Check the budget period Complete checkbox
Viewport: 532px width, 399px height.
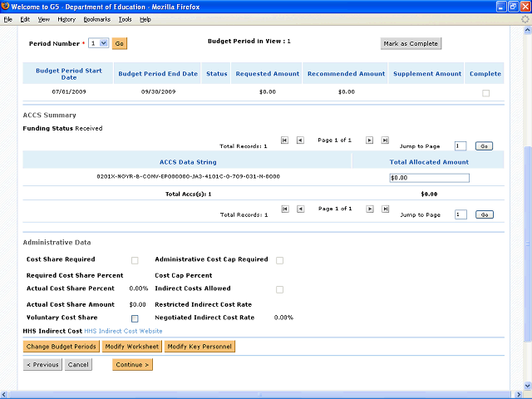pyautogui.click(x=485, y=93)
